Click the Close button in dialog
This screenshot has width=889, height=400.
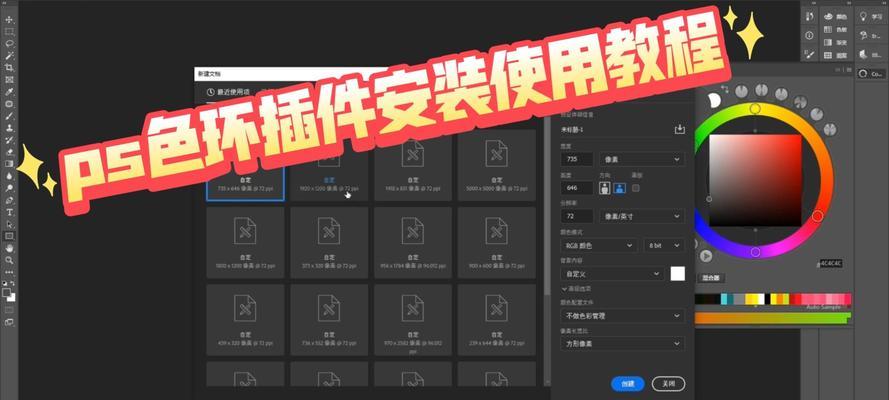coord(668,384)
